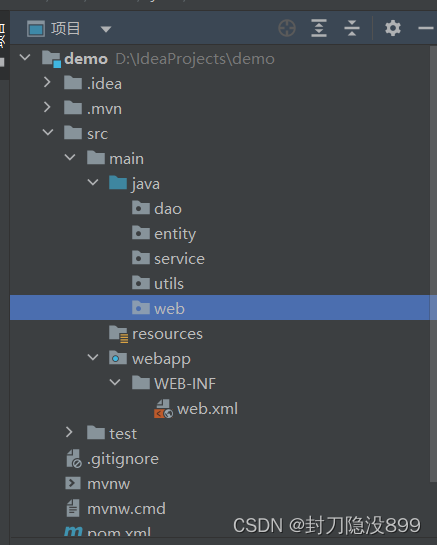The width and height of the screenshot is (437, 545).
Task: Click the web package icon
Action: 141,308
